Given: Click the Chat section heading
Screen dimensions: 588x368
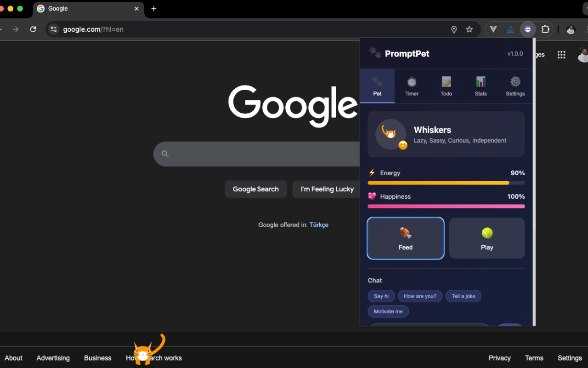Looking at the screenshot, I should 375,281.
